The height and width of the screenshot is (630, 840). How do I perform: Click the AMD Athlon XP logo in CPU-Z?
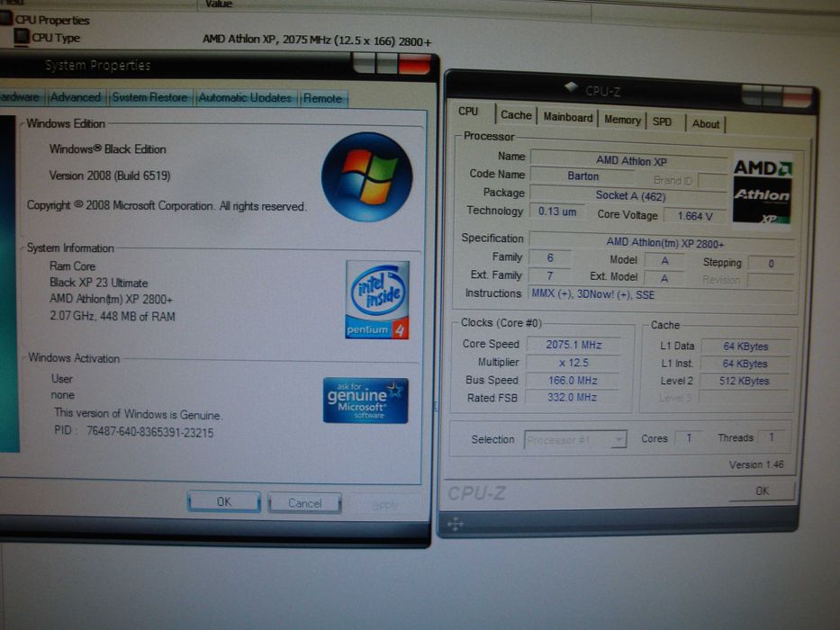click(x=762, y=191)
